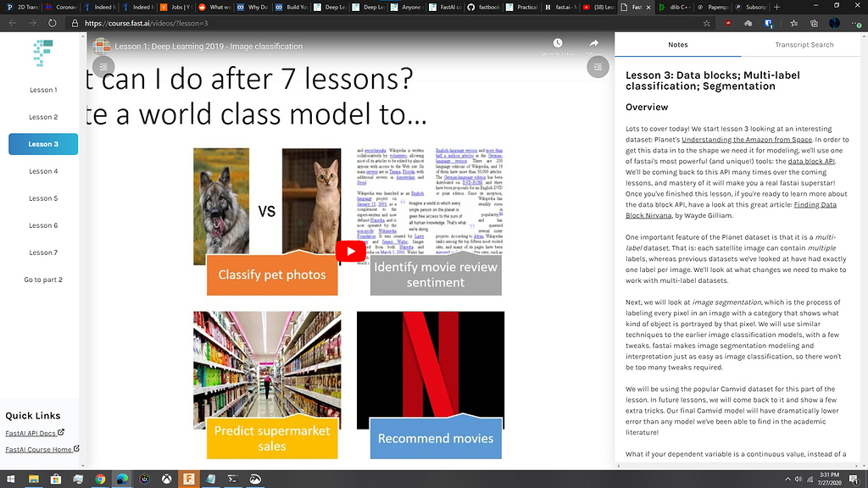Open a new browser tab with the plus

[x=776, y=7]
